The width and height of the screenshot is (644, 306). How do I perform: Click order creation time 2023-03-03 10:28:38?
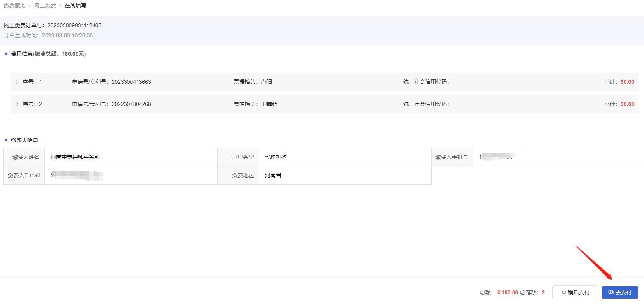67,35
